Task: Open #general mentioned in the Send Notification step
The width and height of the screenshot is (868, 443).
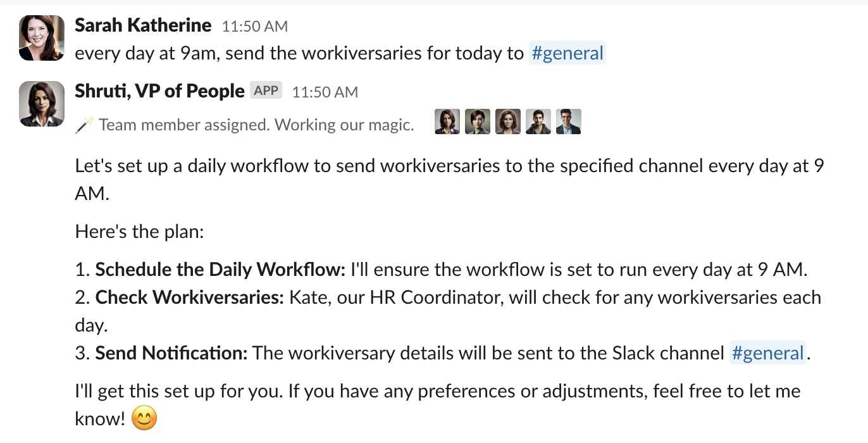Action: point(768,353)
